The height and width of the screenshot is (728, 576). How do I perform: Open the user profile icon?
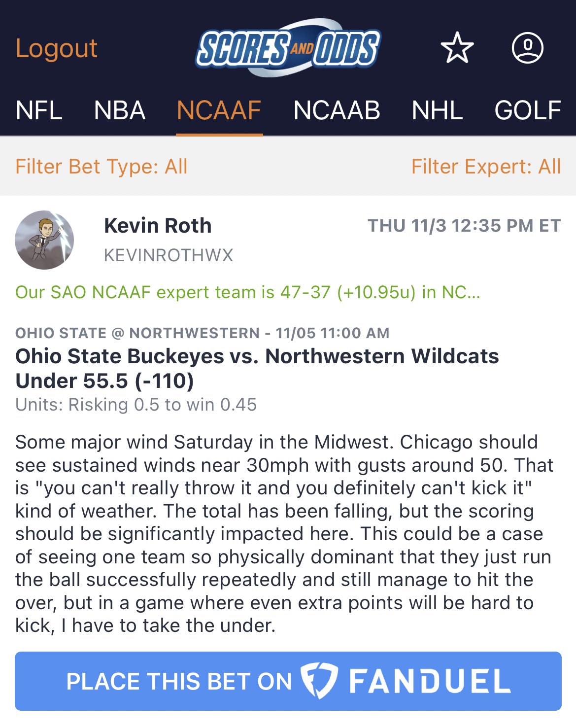(x=528, y=48)
